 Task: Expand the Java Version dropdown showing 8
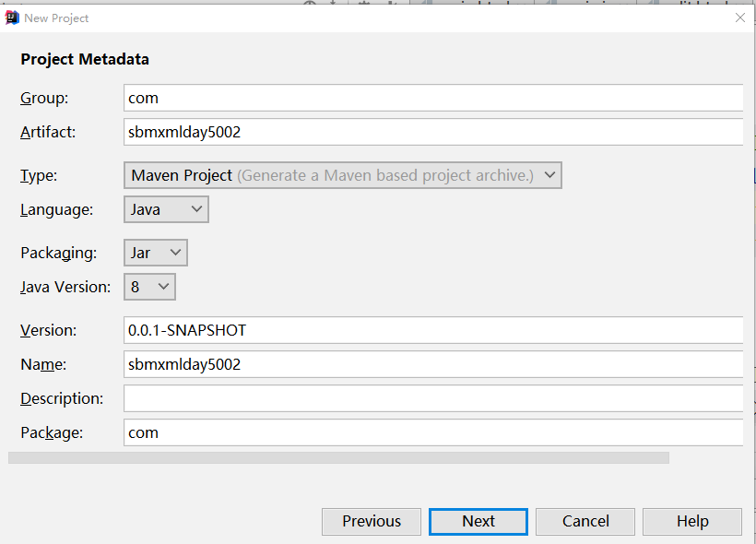149,287
